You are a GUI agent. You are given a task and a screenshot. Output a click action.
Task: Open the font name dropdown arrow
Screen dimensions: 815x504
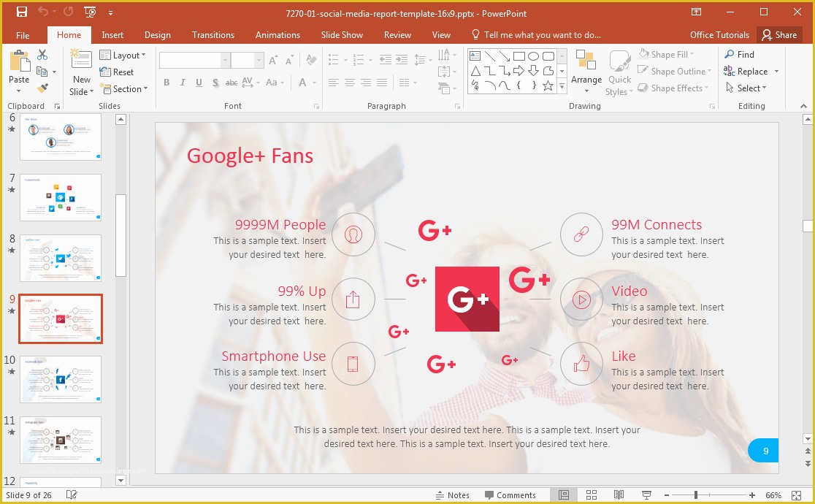coord(225,61)
